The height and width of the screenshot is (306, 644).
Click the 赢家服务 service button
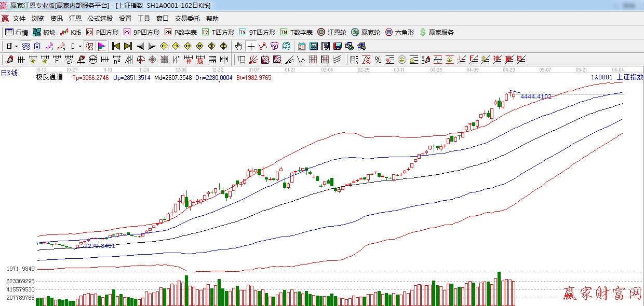coord(436,32)
